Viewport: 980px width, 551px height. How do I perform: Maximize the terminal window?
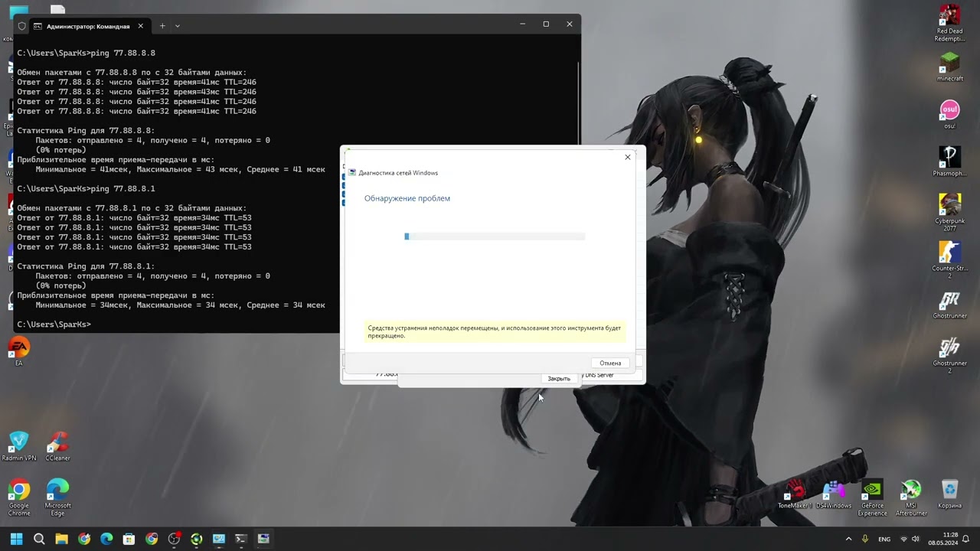pyautogui.click(x=546, y=24)
